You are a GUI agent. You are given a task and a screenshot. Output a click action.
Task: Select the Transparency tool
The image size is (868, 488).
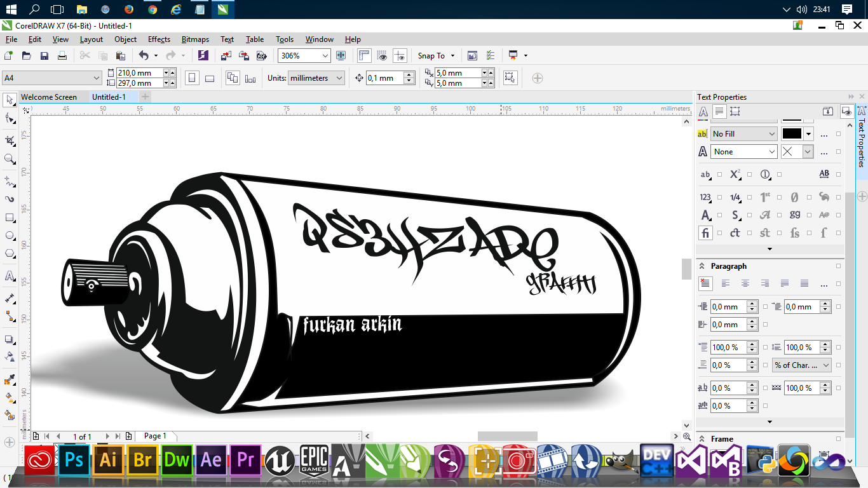[x=10, y=356]
